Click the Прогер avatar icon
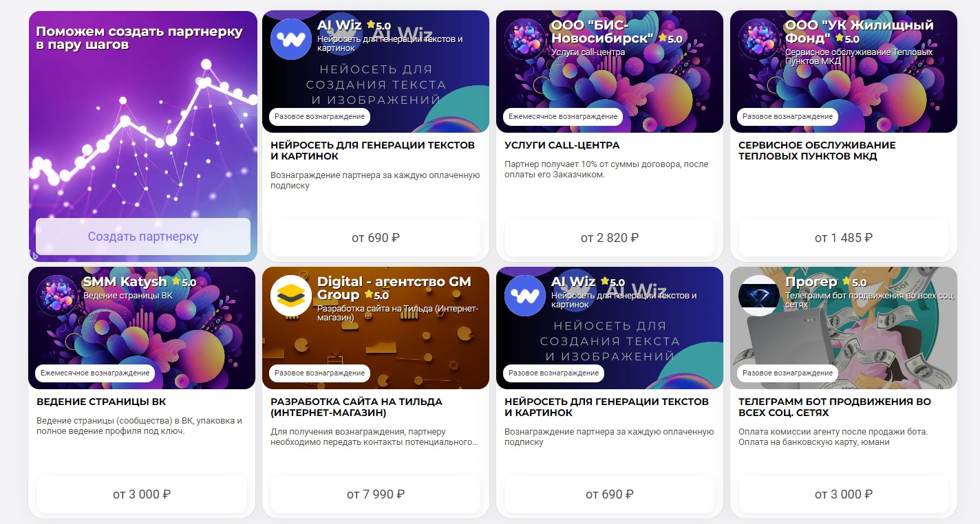This screenshot has width=980, height=524. coord(759,296)
